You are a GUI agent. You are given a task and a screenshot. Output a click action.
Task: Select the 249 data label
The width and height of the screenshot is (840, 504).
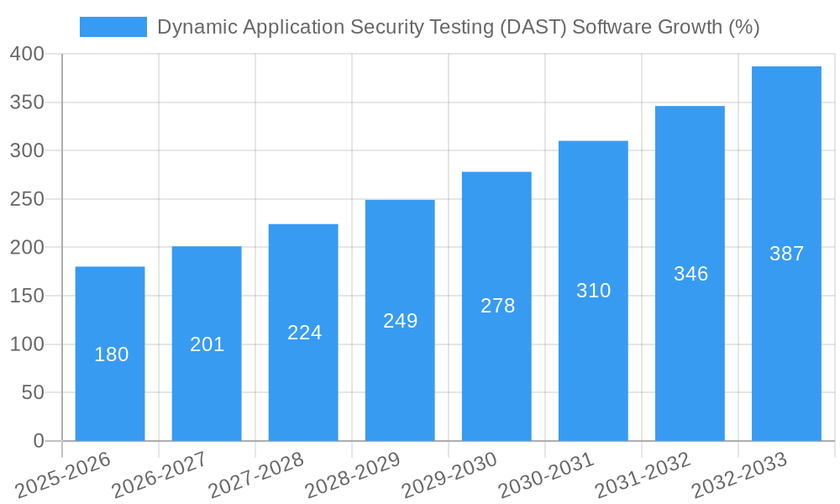400,320
